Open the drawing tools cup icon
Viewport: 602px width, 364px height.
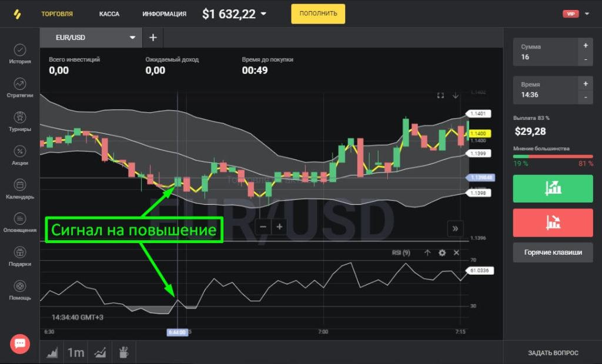(x=123, y=352)
